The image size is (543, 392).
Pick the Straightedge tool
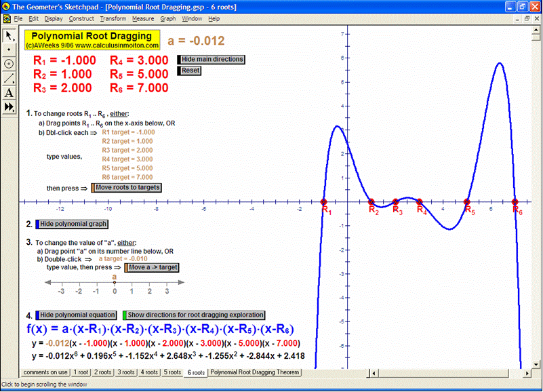click(9, 77)
